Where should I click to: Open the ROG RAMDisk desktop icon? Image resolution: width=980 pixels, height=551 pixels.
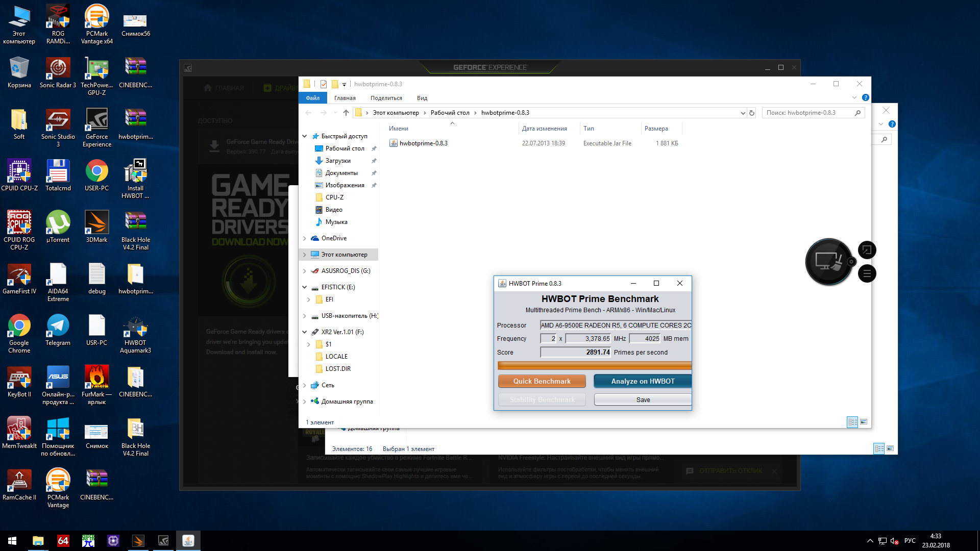(x=58, y=24)
